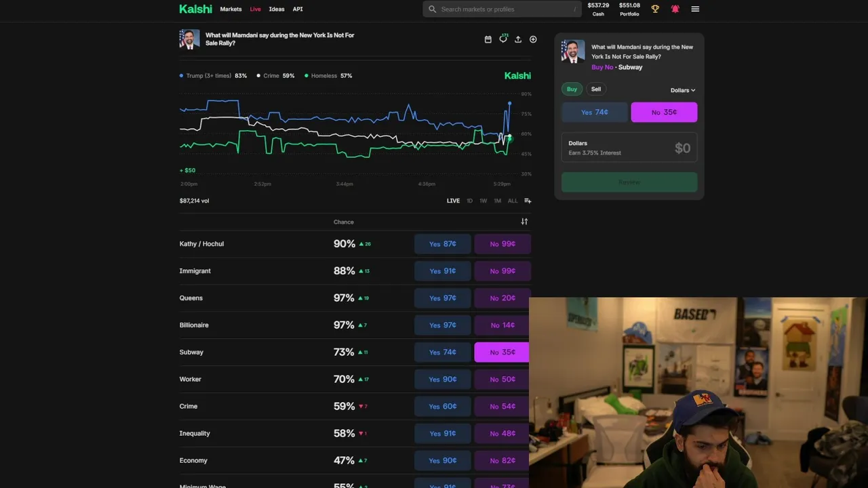This screenshot has width=868, height=488.
Task: Click the share upload icon
Action: click(518, 39)
